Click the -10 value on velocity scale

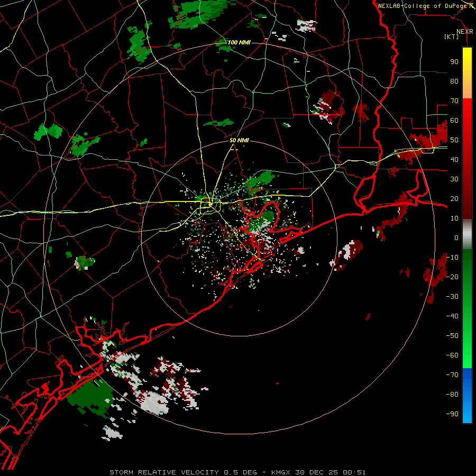click(452, 258)
